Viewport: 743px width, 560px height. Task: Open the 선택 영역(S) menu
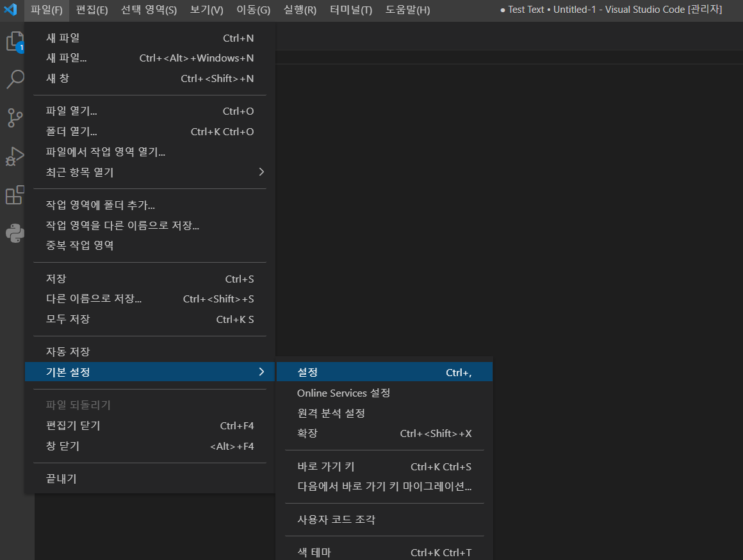(149, 10)
